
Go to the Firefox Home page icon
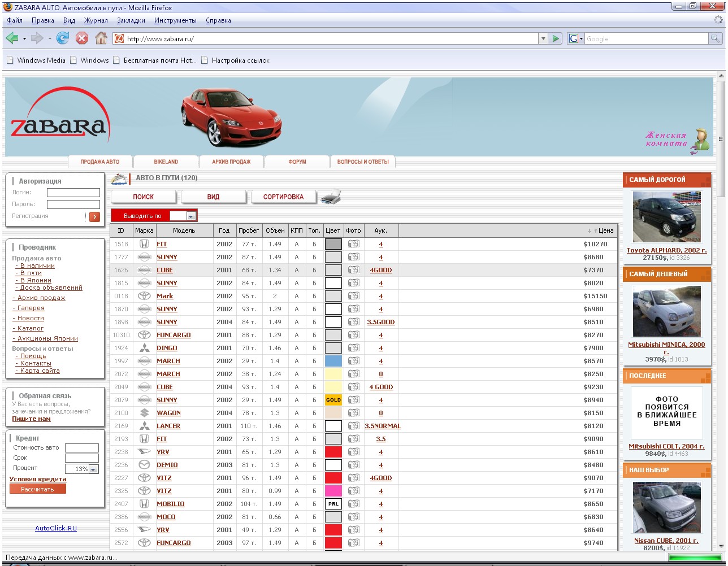click(x=101, y=38)
